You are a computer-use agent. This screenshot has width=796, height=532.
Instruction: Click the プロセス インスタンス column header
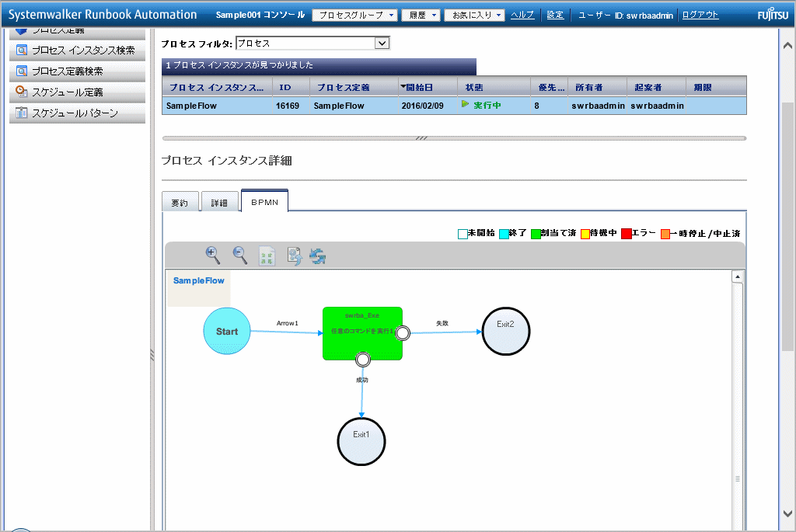tap(218, 87)
